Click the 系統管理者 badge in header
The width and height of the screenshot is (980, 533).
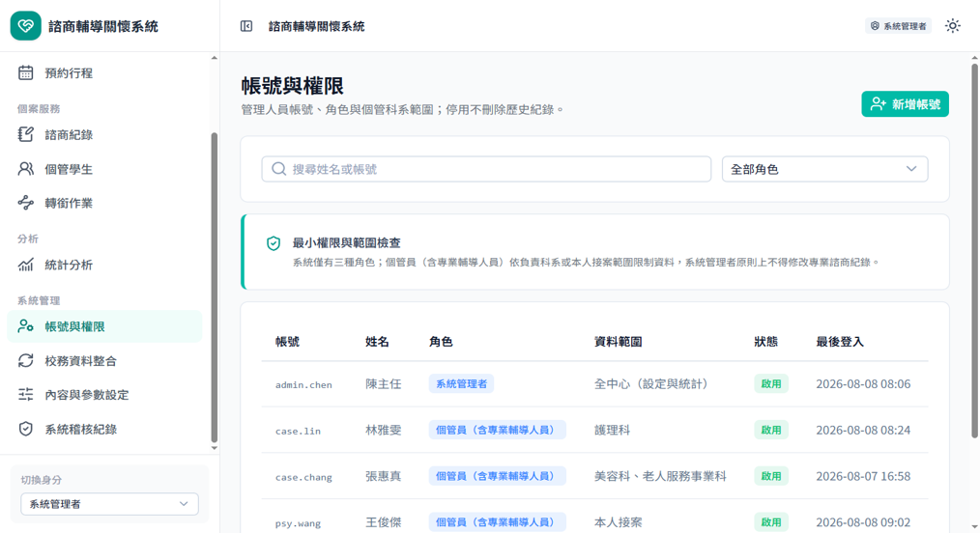(898, 26)
